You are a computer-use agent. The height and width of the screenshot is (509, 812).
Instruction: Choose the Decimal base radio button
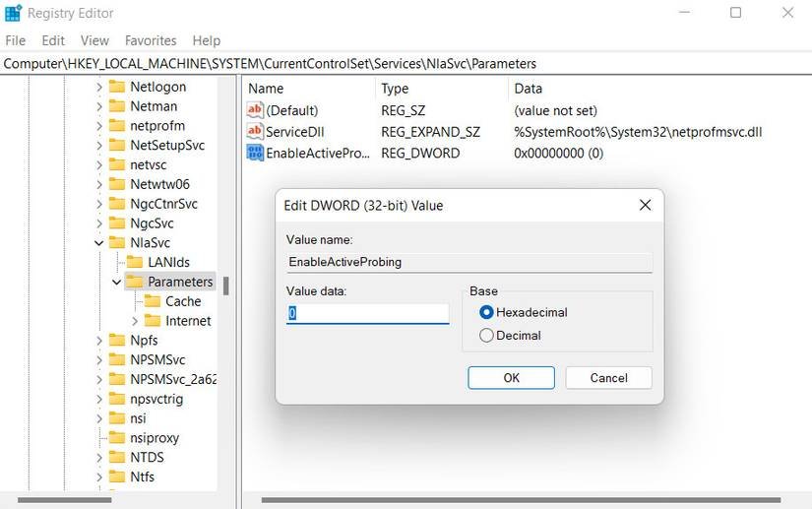click(x=486, y=336)
